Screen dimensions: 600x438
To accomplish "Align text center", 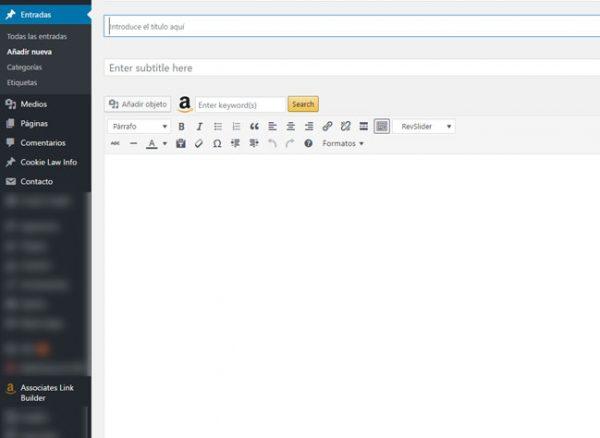I will pos(291,127).
